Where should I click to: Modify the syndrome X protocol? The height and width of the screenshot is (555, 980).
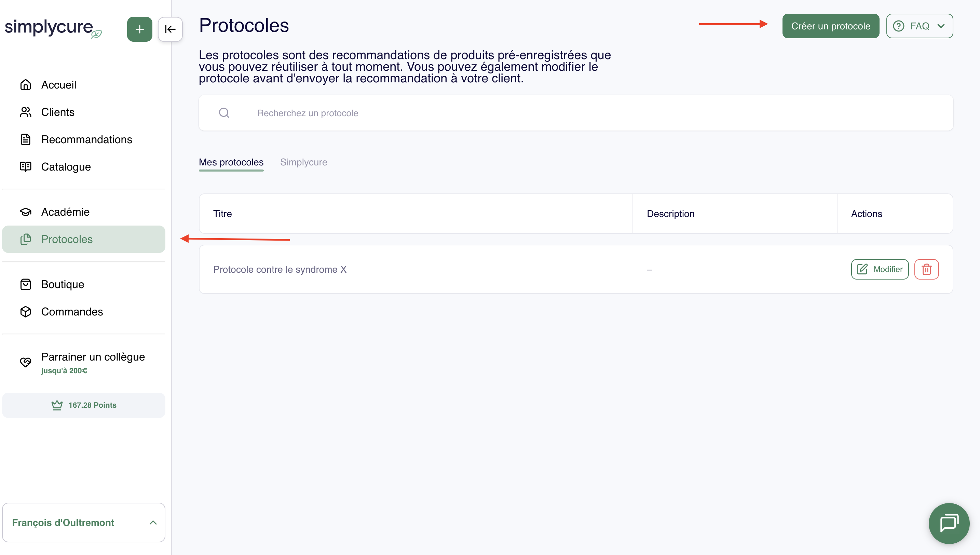click(880, 270)
